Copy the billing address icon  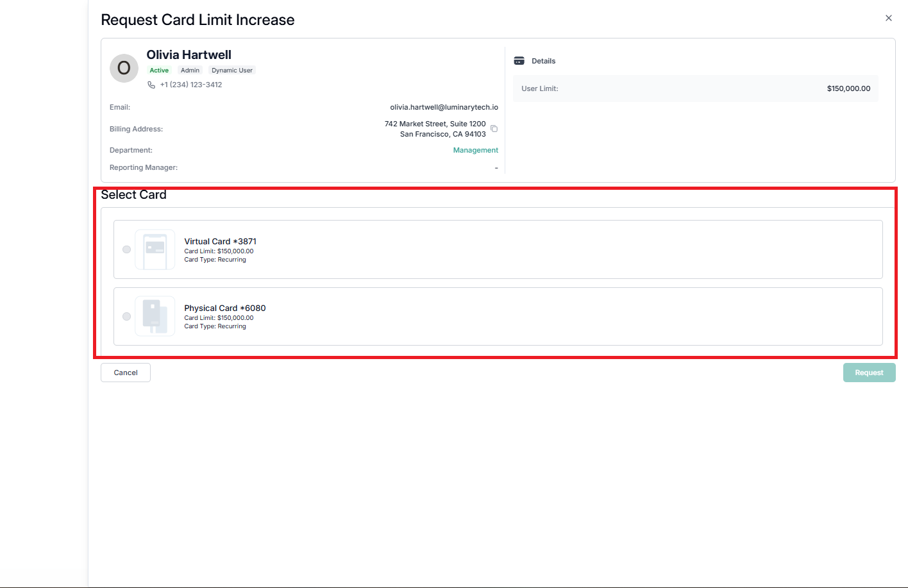pyautogui.click(x=494, y=129)
